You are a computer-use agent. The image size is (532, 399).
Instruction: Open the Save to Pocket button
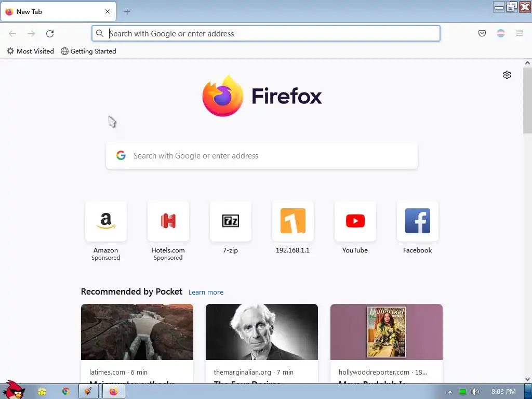[x=482, y=33]
